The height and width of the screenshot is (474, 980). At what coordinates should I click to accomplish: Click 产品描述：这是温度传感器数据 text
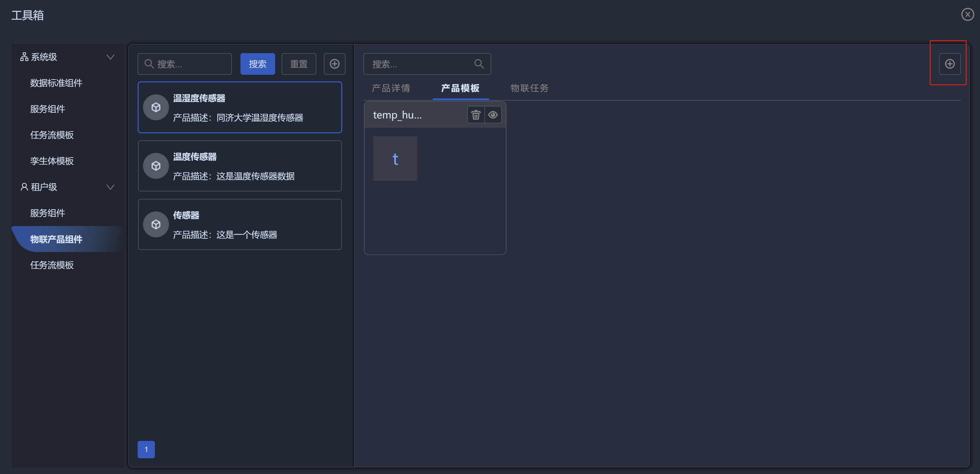(x=234, y=176)
